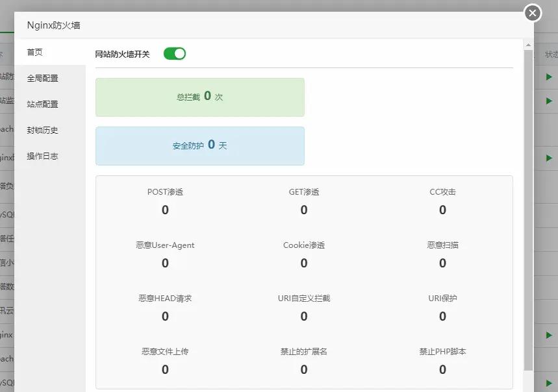Viewport: 558px width, 392px height.
Task: Toggle the 网站防火墙开关 switch
Action: (174, 54)
